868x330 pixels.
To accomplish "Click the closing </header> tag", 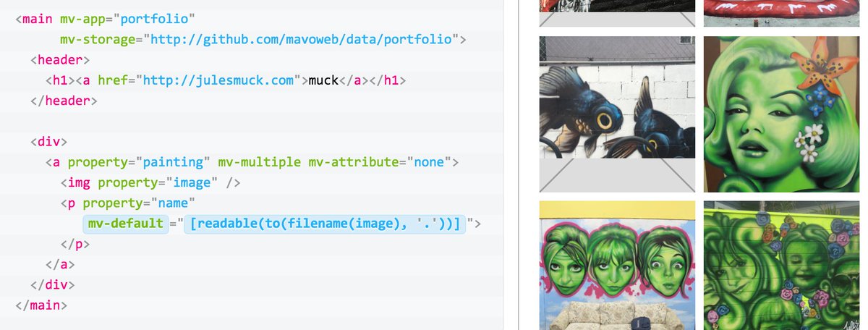I will coord(64,101).
